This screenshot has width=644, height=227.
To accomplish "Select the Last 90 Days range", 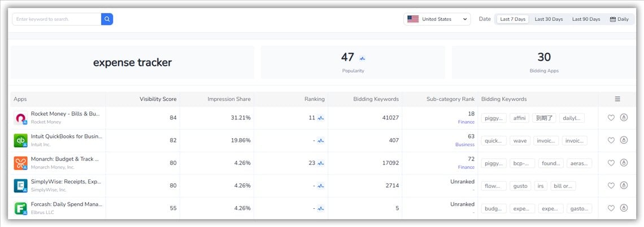I will point(586,19).
